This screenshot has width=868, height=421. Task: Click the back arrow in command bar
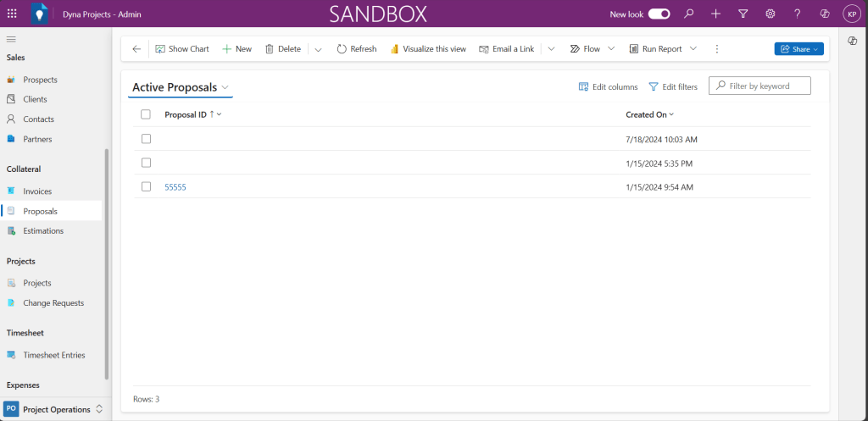coord(136,49)
